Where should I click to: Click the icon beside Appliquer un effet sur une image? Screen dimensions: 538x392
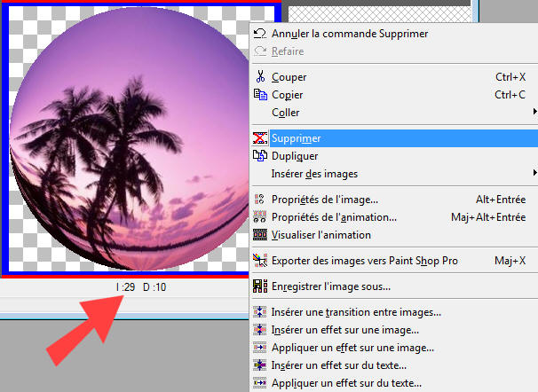[x=260, y=348]
